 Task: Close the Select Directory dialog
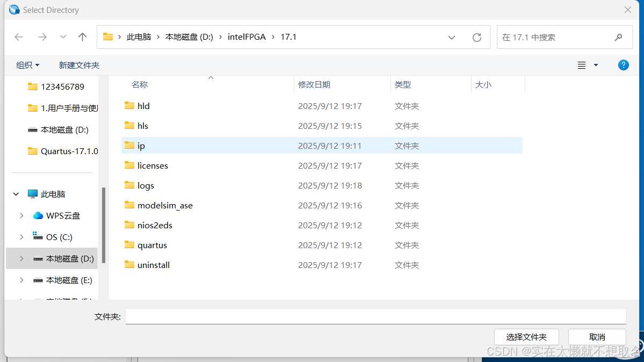[627, 10]
